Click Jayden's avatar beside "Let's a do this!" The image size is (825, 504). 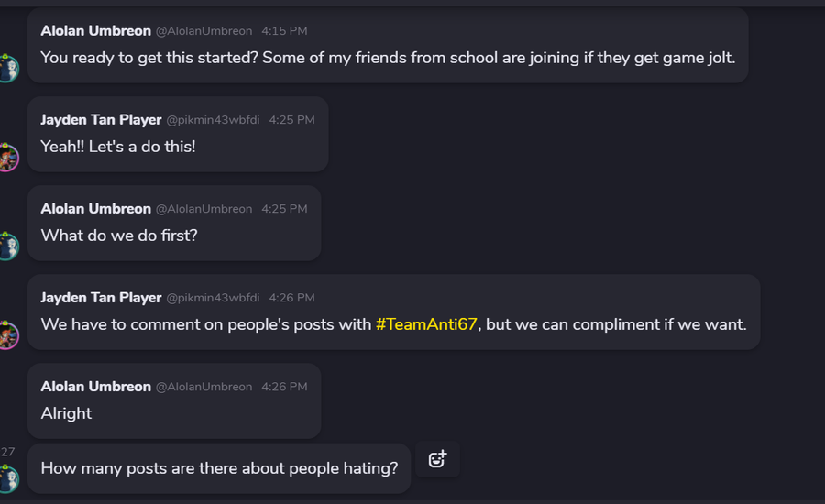[x=7, y=157]
